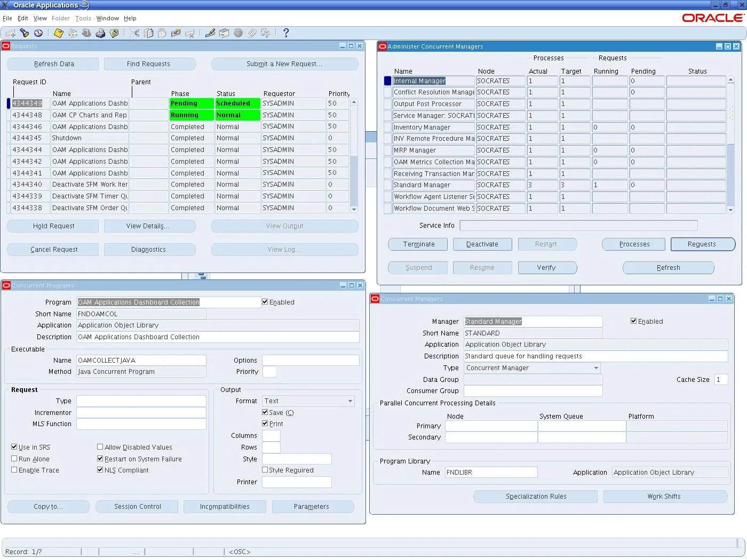Toggle the NLS Compliant checkbox
The height and width of the screenshot is (560, 747).
pyautogui.click(x=100, y=470)
